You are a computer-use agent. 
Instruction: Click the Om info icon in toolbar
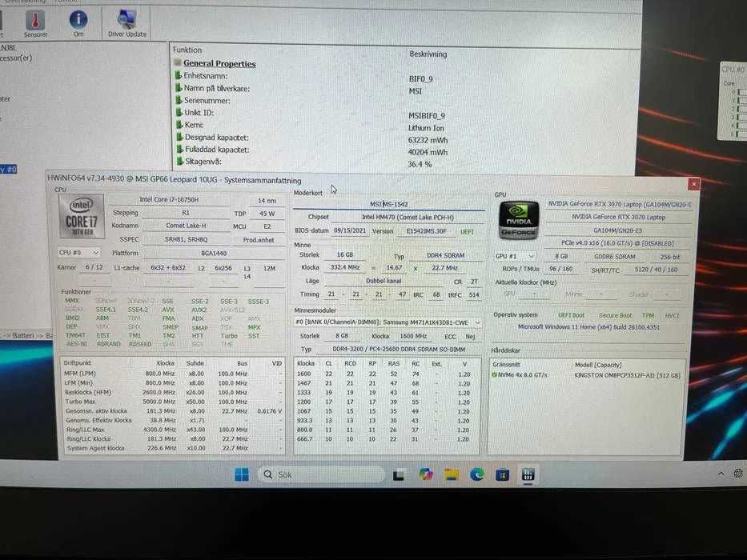pyautogui.click(x=78, y=24)
